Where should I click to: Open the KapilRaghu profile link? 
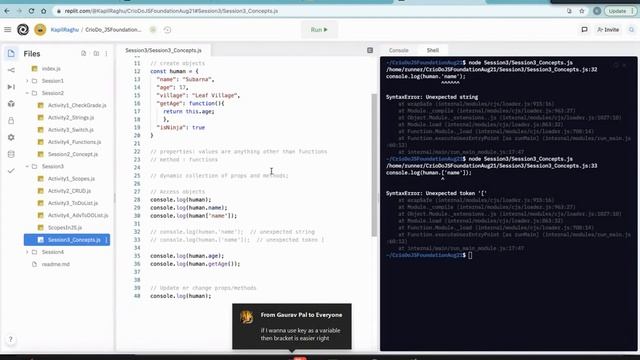coord(64,29)
